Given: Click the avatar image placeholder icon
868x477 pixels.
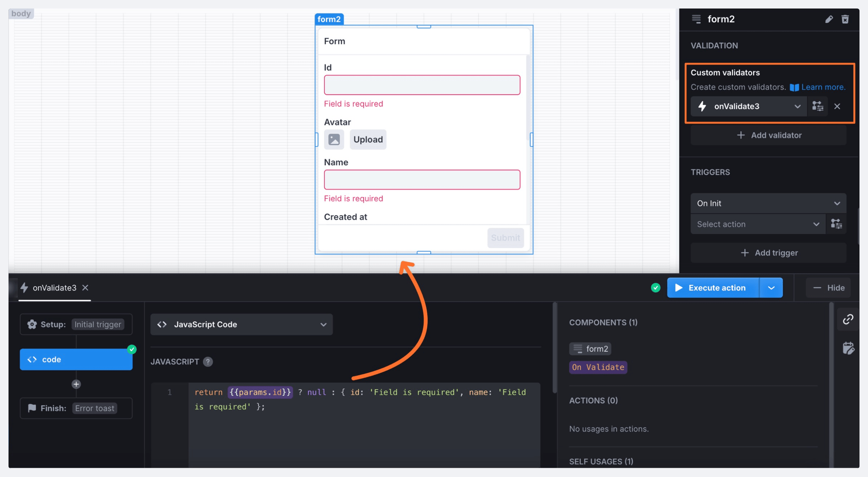Looking at the screenshot, I should click(x=334, y=139).
